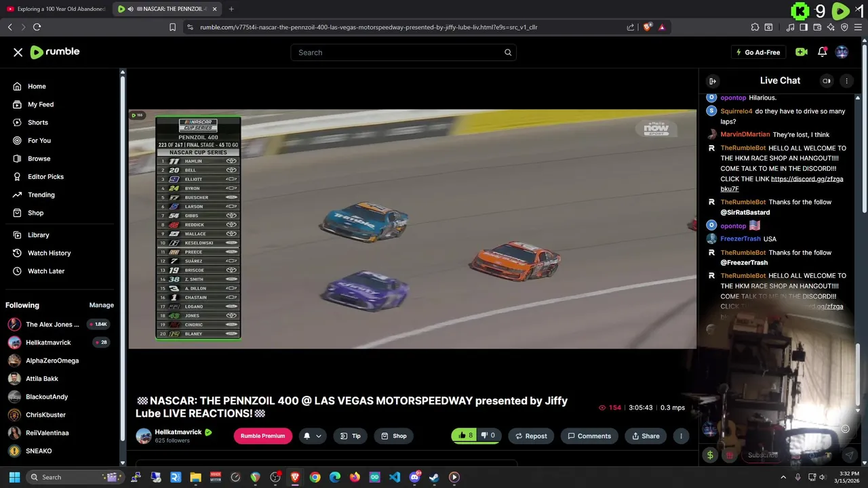Open the Rumble logo home link
Viewport: 868px width, 488px height.
(x=55, y=52)
